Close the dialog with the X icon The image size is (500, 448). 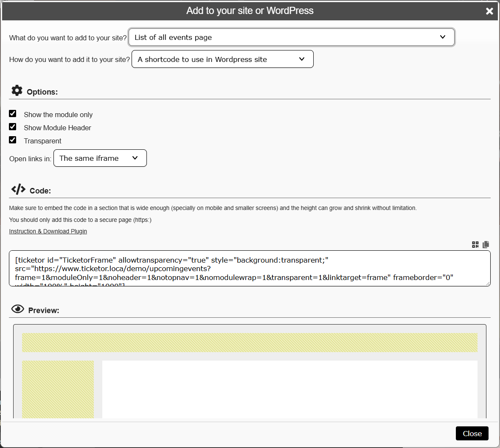pos(489,11)
